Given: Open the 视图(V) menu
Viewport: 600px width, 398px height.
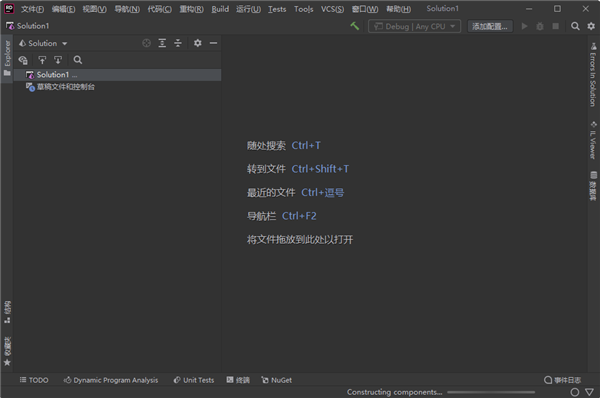Looking at the screenshot, I should 95,9.
